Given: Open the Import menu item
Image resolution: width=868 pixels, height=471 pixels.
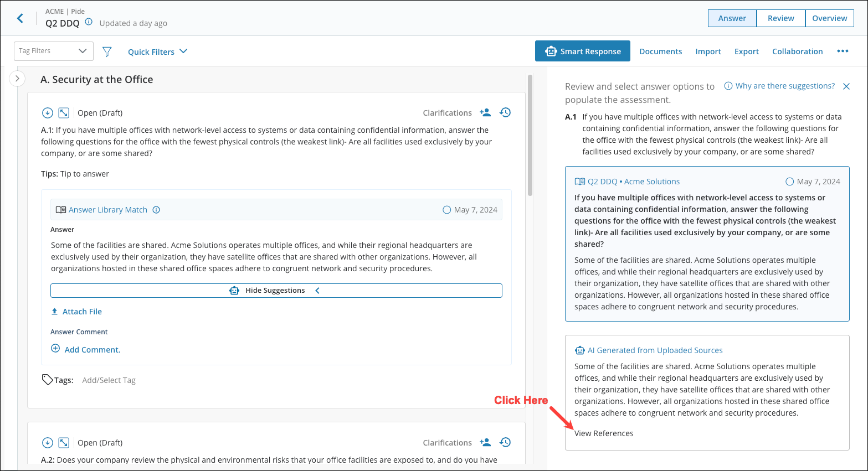Looking at the screenshot, I should coord(708,51).
